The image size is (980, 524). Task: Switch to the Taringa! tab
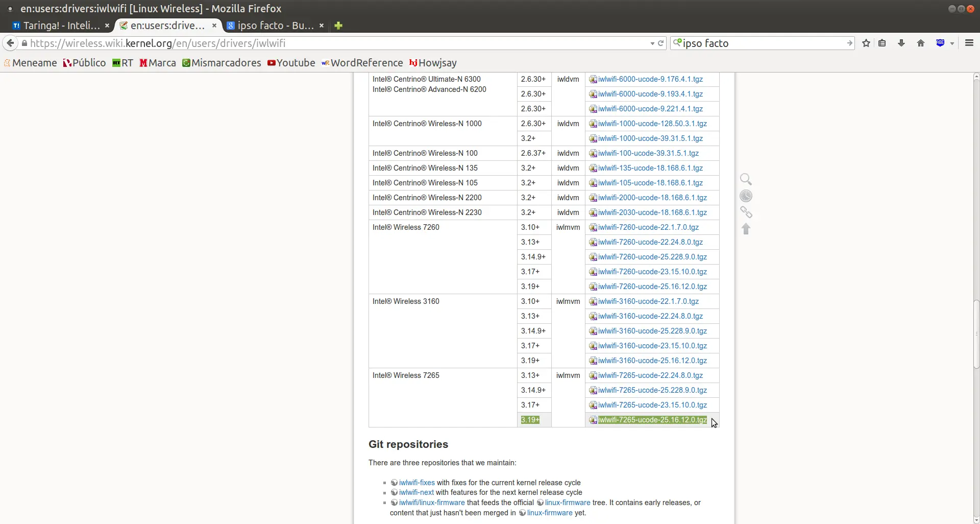pyautogui.click(x=61, y=26)
